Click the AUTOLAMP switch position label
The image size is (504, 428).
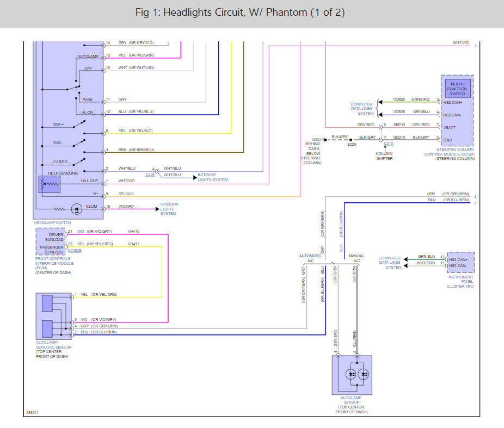88,56
